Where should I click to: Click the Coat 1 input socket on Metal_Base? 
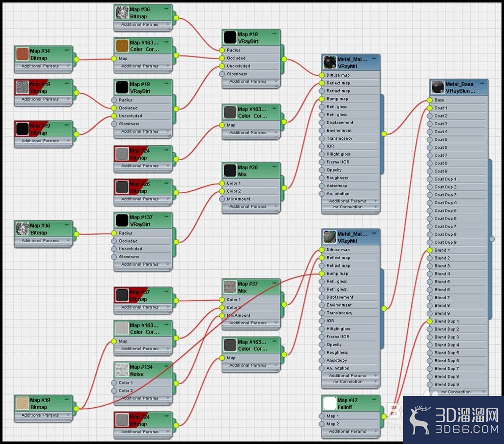pos(430,108)
